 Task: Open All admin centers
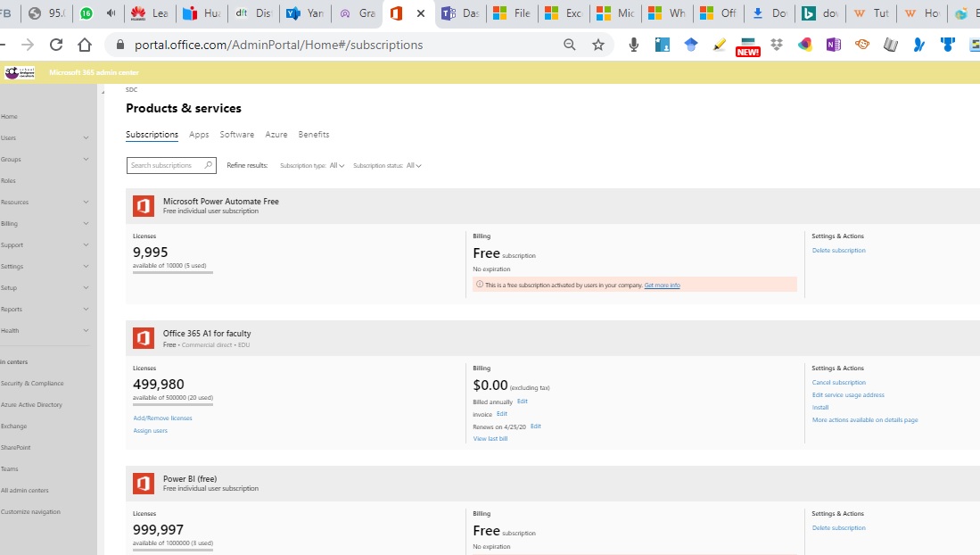(24, 491)
